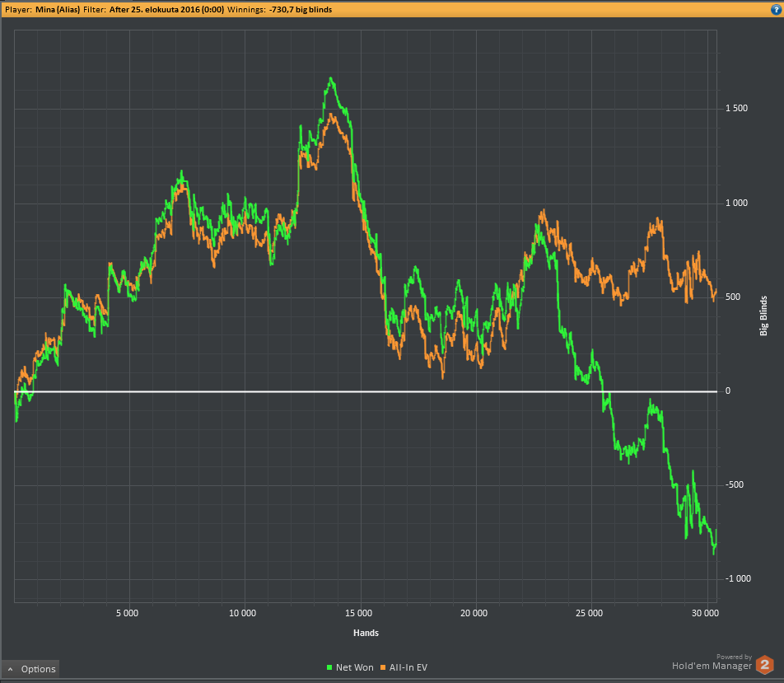Click the '-500' y-axis label
Image resolution: width=784 pixels, height=683 pixels.
point(734,484)
